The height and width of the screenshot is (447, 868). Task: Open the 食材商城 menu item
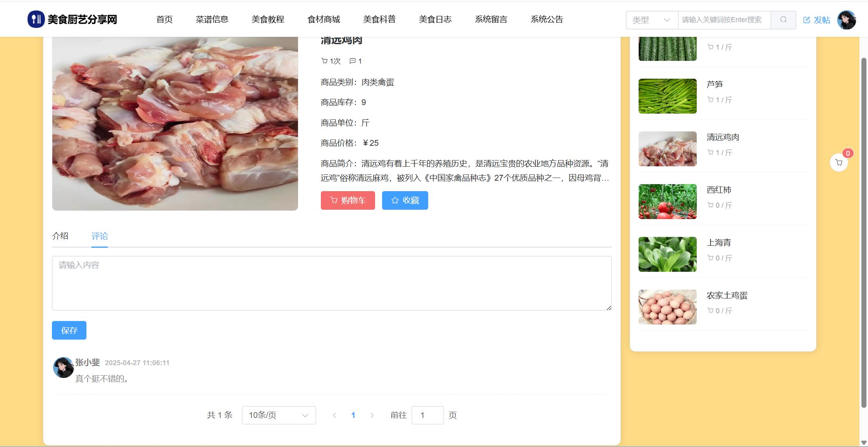324,19
